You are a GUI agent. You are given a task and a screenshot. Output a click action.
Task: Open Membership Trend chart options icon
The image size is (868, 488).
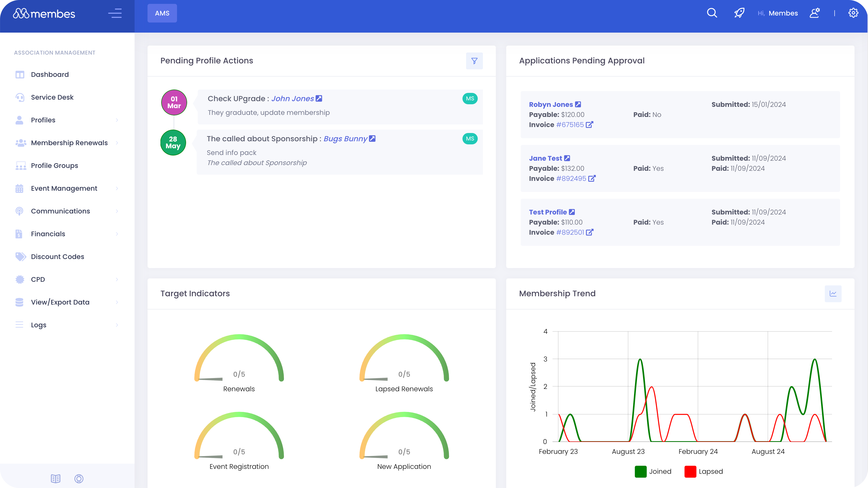(x=833, y=293)
